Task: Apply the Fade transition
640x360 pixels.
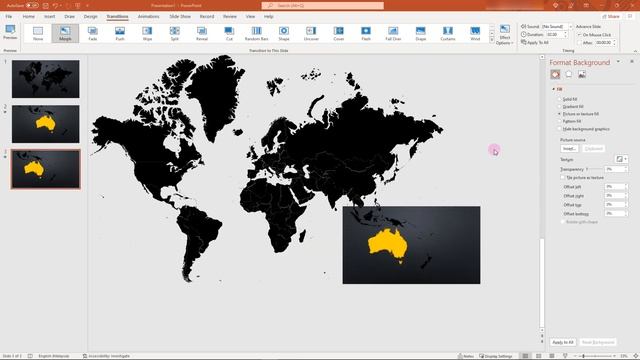Action: click(93, 33)
